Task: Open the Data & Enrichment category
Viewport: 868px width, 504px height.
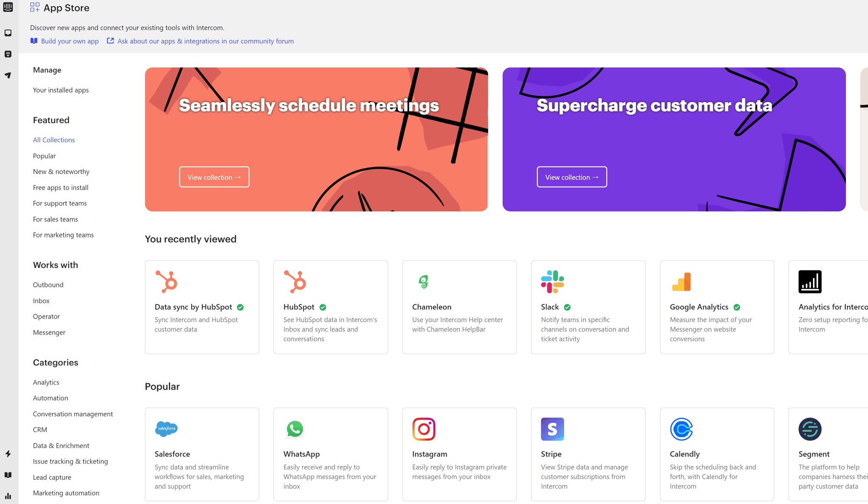Action: click(x=61, y=446)
